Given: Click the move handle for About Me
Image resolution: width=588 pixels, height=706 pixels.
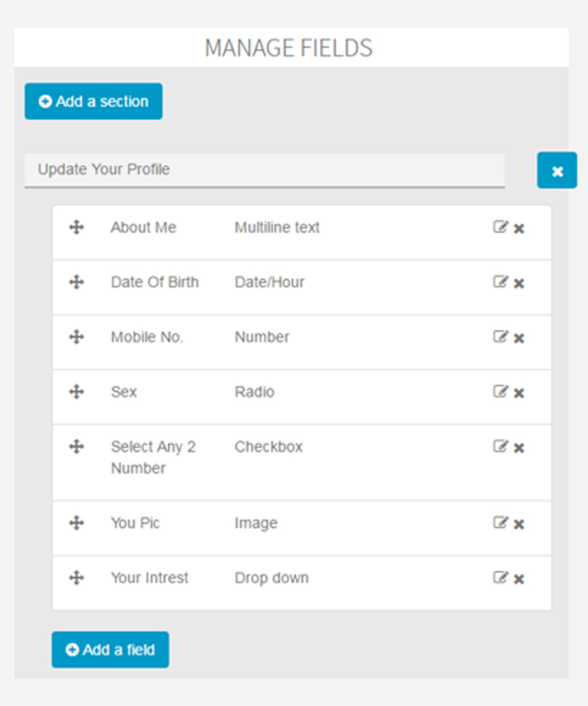Looking at the screenshot, I should 77,227.
